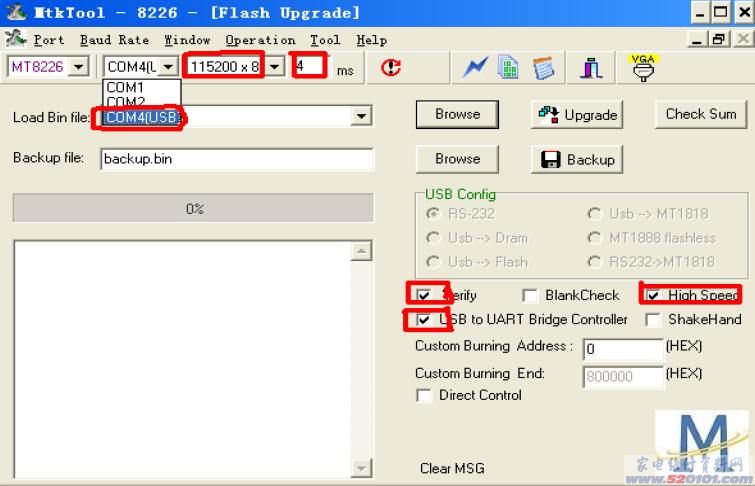
Task: Click the Upgrade button
Action: point(577,115)
